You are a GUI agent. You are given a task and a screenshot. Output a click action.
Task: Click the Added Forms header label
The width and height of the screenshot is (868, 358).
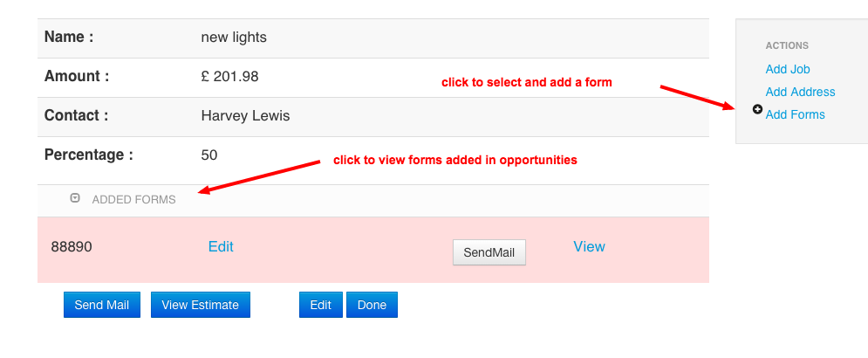point(133,200)
